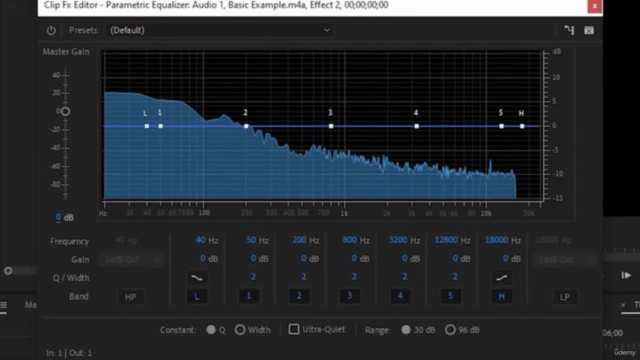Image resolution: width=640 pixels, height=360 pixels.
Task: Click the 50 Hz band 1 frequency
Action: pos(251,240)
